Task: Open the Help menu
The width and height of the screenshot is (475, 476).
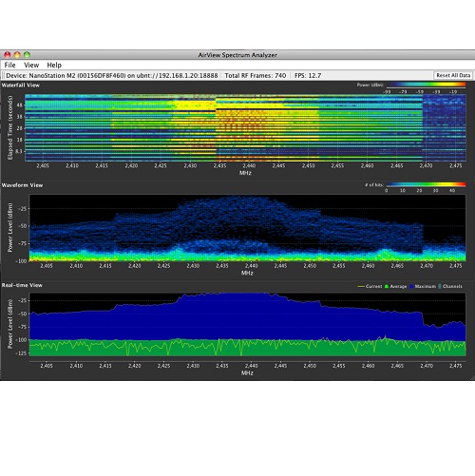Action: [54, 65]
